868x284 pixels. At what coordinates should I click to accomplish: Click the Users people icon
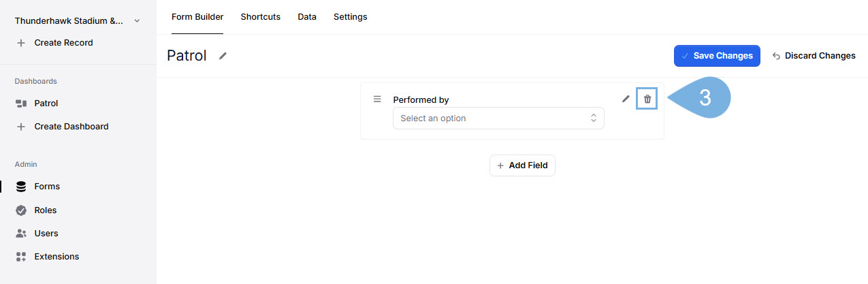click(x=21, y=234)
